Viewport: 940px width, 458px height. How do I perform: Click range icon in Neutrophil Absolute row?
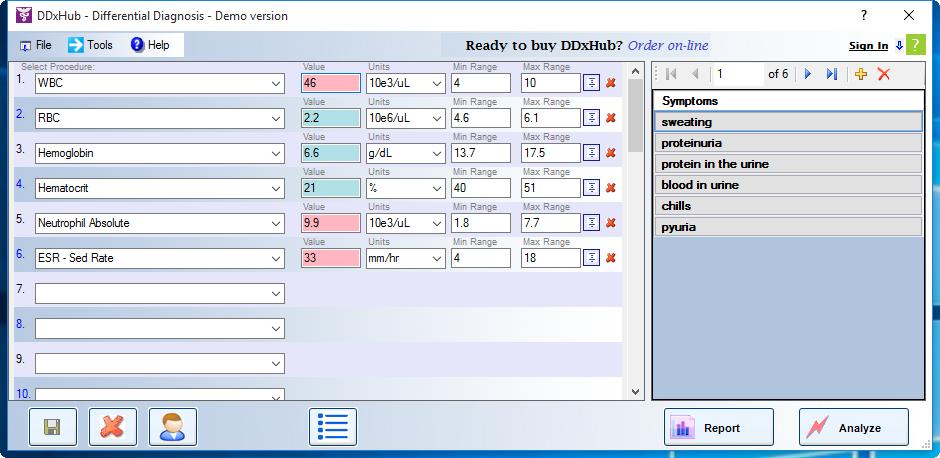pos(592,223)
